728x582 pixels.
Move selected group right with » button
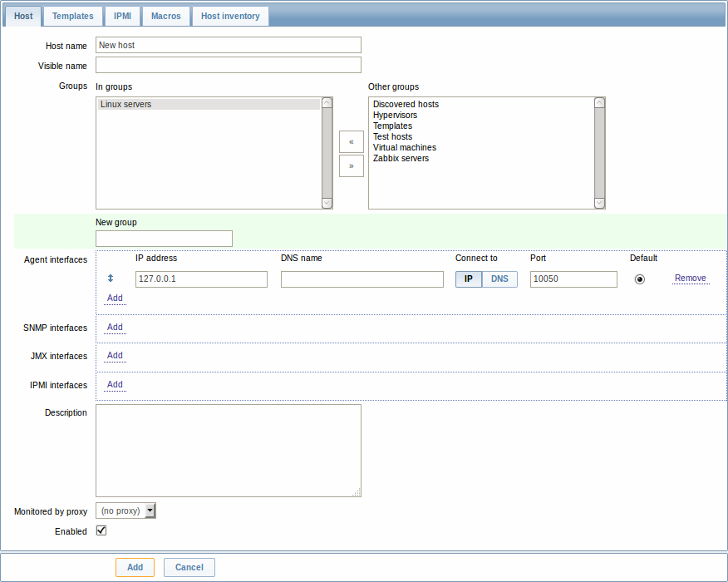click(351, 165)
